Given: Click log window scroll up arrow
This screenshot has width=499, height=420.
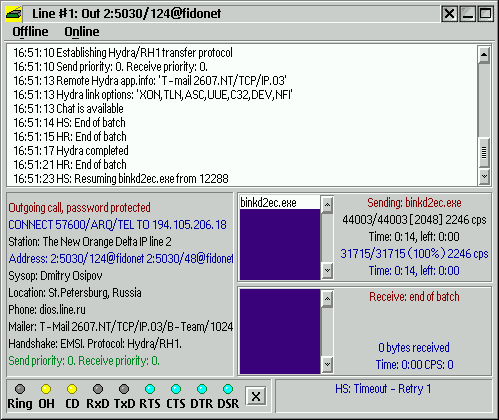Looking at the screenshot, I should point(484,55).
